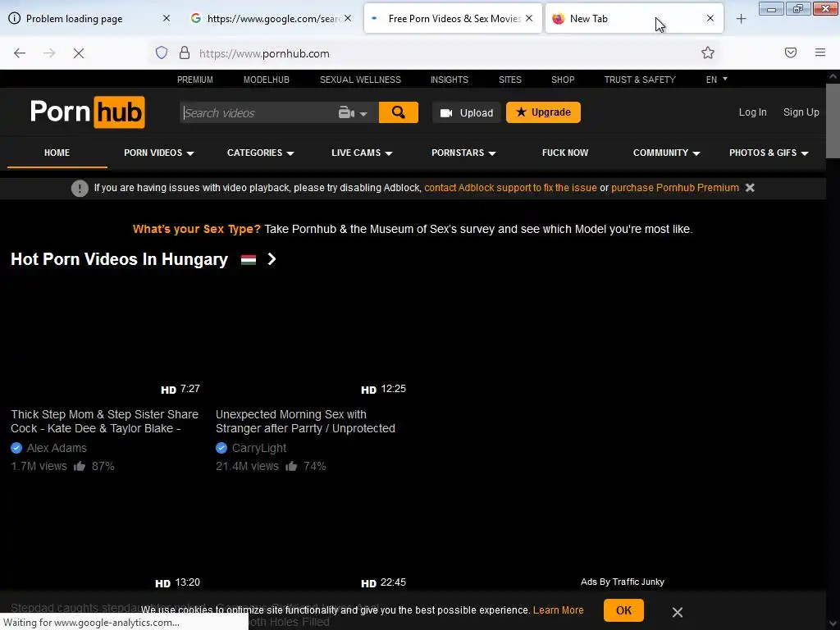Click the thumbs-up icon beside 74%

coord(291,466)
